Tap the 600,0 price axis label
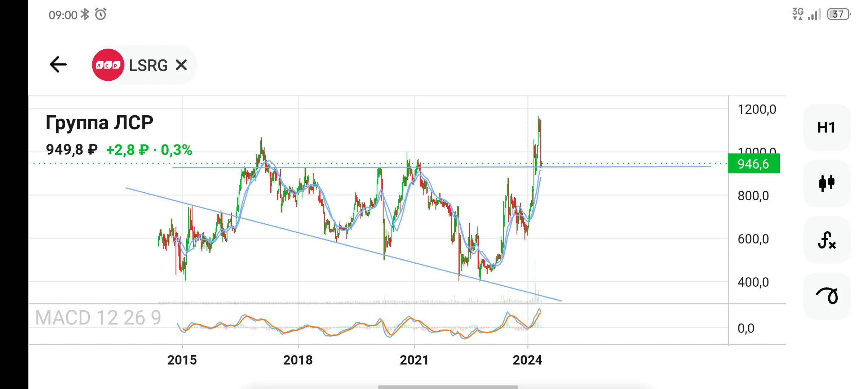Viewport: 868px width, 389px height. tap(753, 239)
